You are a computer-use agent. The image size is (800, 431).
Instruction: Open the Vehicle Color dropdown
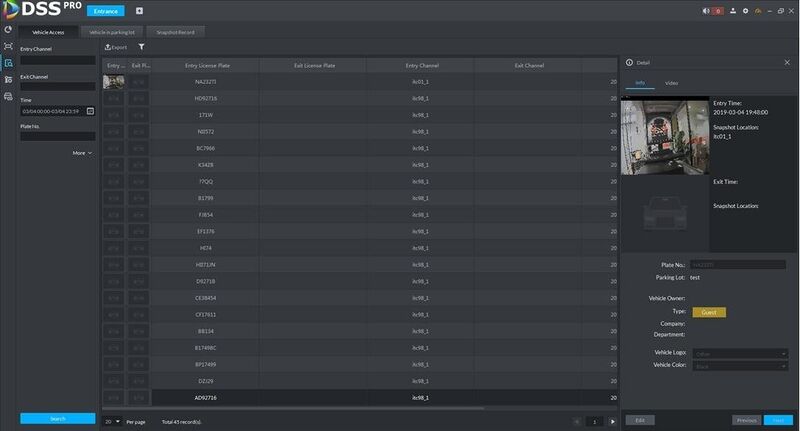point(739,366)
